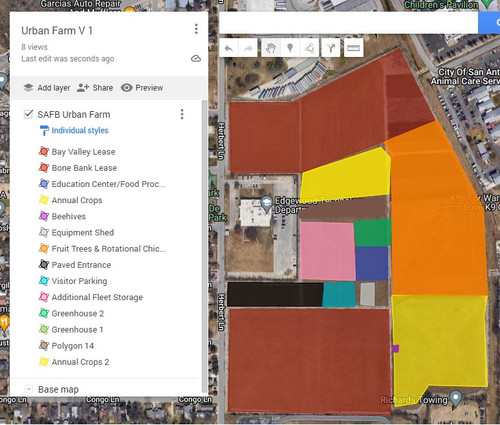Select Greenhouse 2 in the layer list
500x425 pixels.
(x=78, y=313)
